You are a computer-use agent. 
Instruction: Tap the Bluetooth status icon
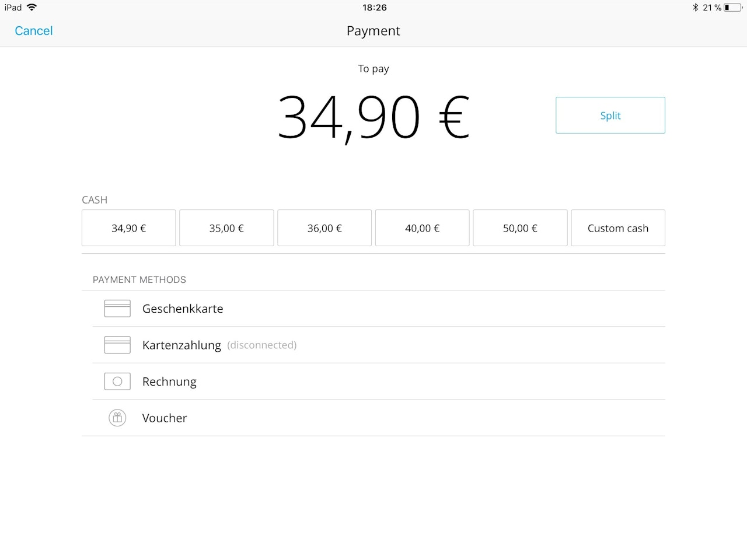(x=695, y=8)
